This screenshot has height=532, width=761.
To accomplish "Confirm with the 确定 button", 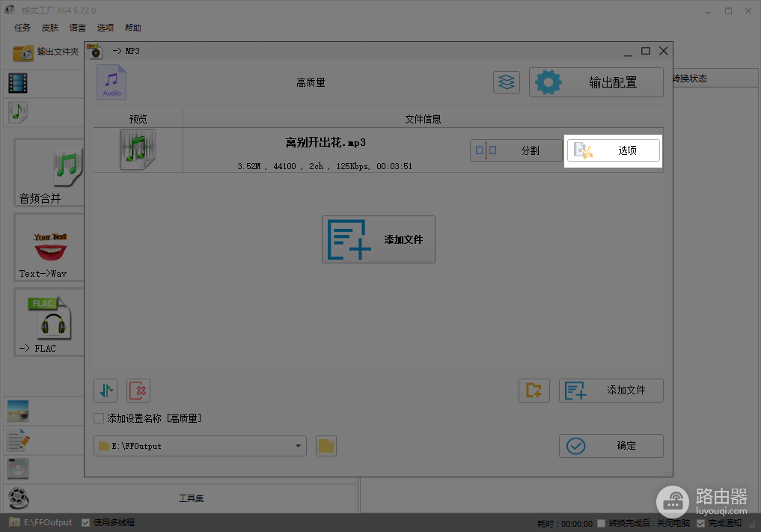I will pyautogui.click(x=611, y=446).
